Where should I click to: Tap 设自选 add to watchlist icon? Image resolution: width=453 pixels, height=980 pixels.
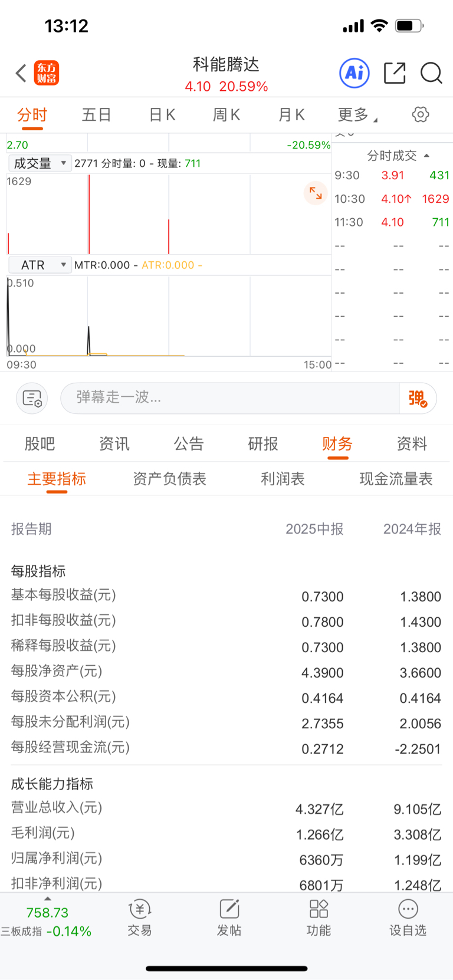(408, 918)
